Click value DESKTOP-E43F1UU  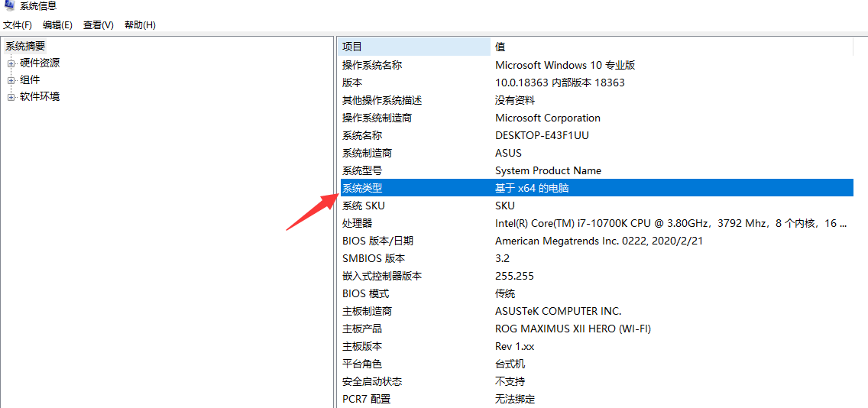542,135
